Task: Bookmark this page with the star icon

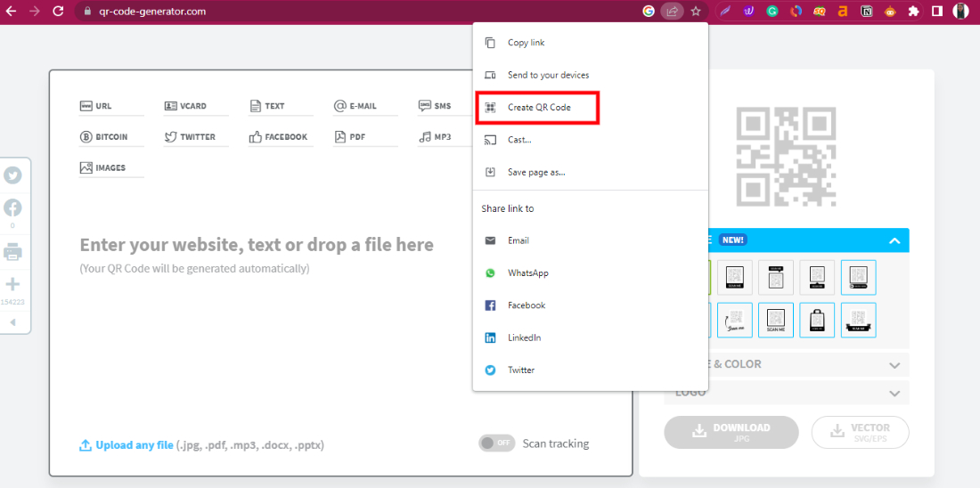Action: coord(696,12)
